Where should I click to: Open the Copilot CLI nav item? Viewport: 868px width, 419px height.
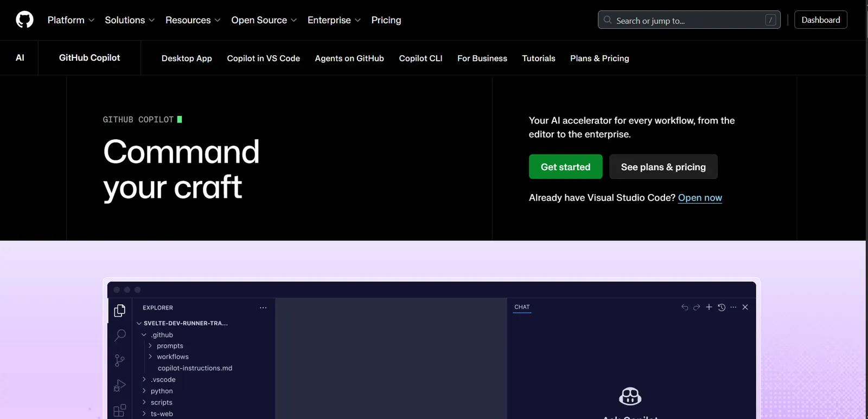(x=420, y=59)
